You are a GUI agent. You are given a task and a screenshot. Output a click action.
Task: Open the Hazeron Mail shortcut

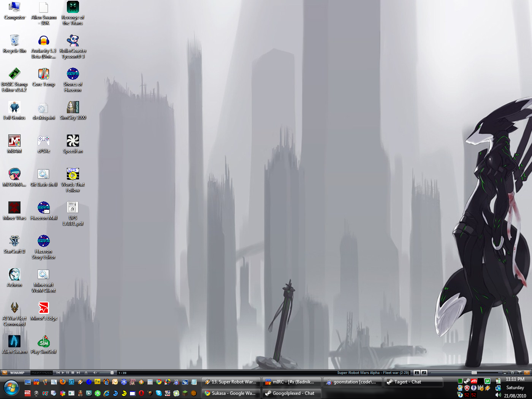[x=44, y=211]
